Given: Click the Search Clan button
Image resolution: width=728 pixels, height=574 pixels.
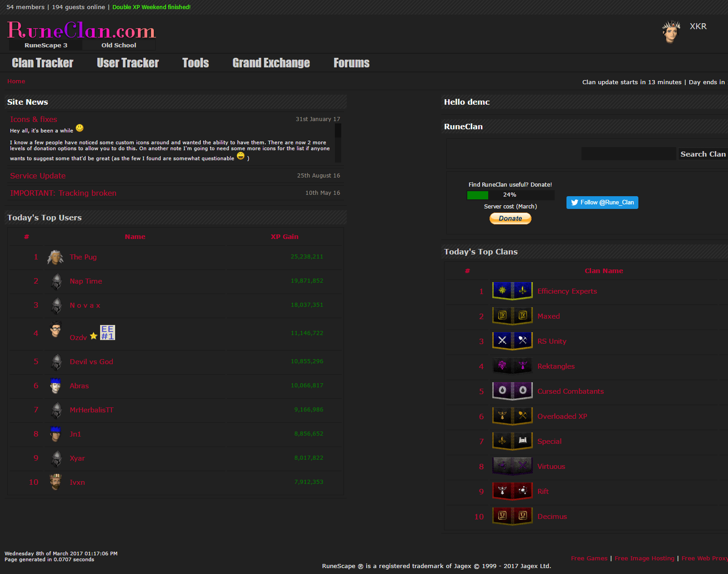Looking at the screenshot, I should (703, 154).
